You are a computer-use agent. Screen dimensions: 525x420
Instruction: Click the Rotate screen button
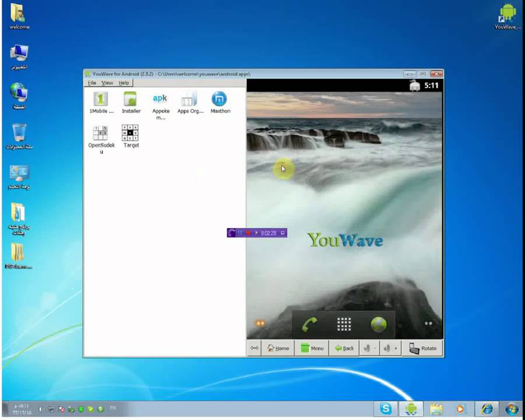(x=422, y=348)
